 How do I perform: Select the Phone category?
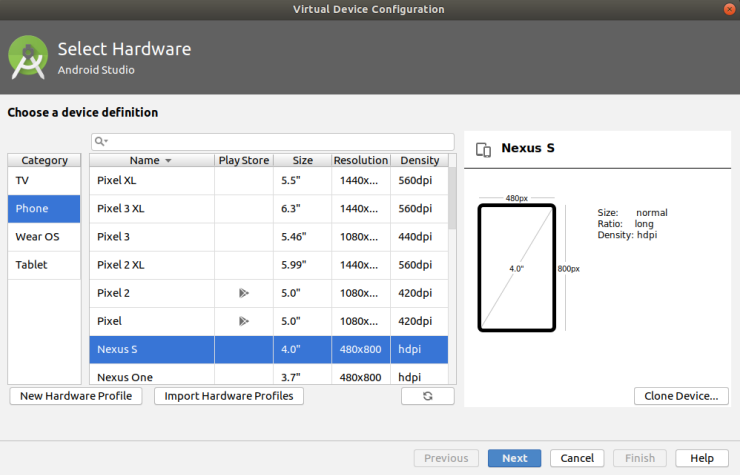[44, 209]
